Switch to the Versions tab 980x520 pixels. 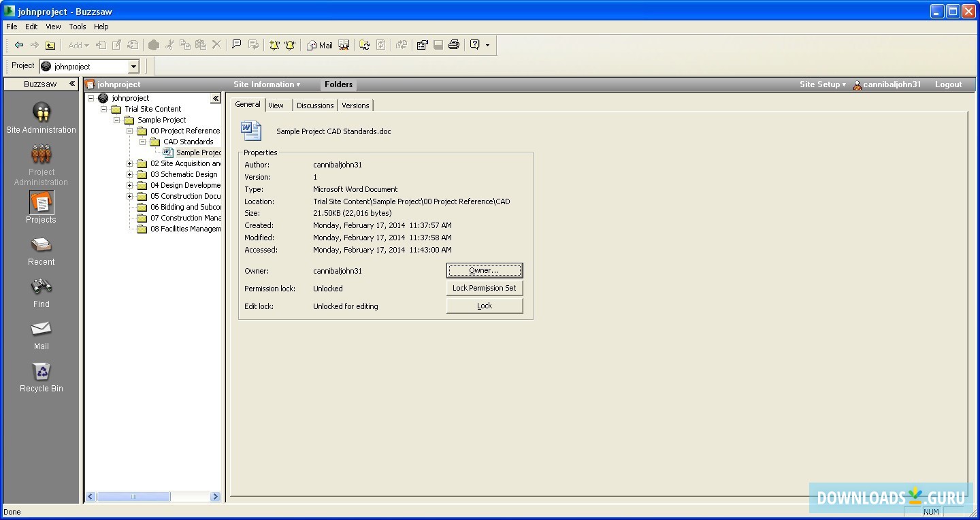coord(355,105)
